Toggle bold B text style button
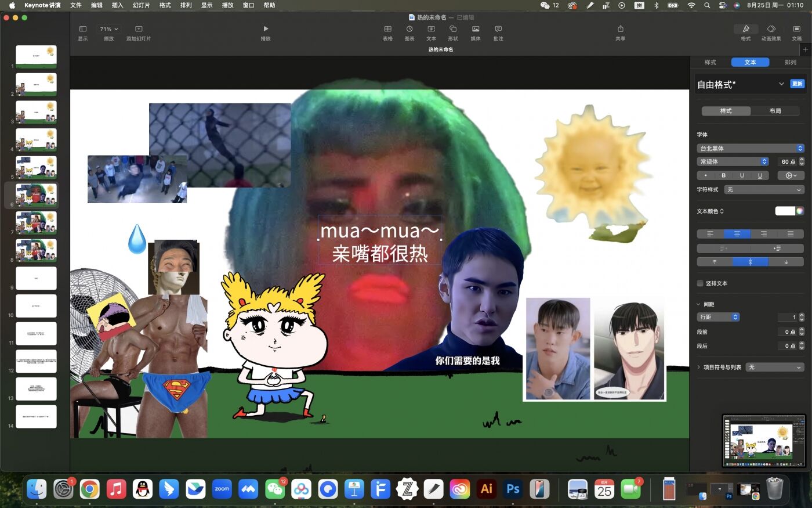This screenshot has width=812, height=508. click(723, 175)
